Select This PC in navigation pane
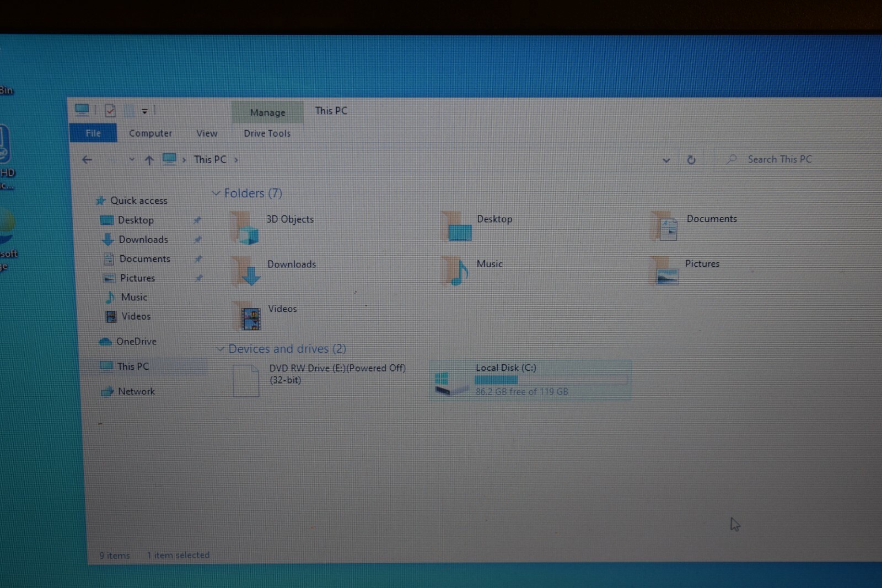This screenshot has height=588, width=882. [133, 366]
